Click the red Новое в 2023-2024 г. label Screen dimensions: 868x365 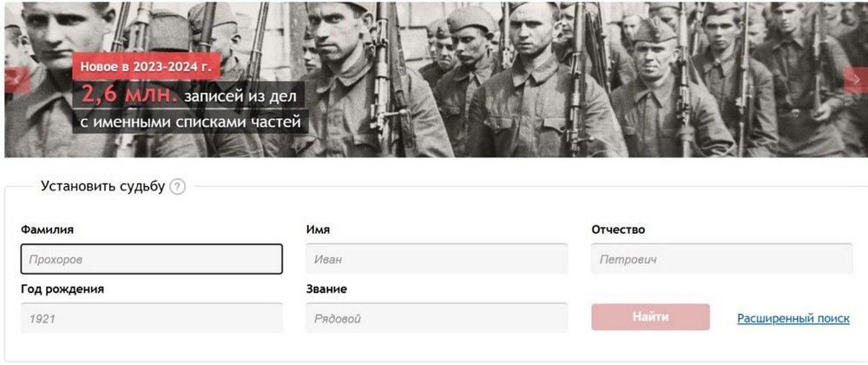point(147,66)
